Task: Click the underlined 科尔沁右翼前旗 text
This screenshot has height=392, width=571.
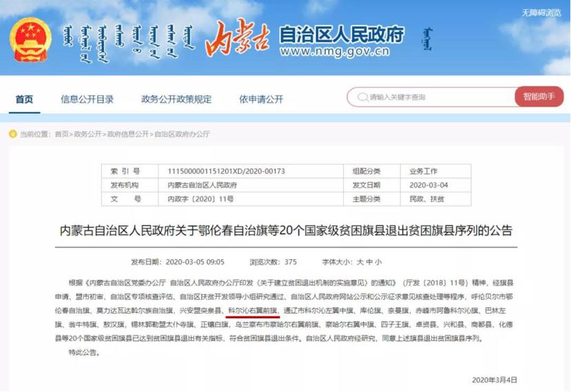Action: pos(252,311)
